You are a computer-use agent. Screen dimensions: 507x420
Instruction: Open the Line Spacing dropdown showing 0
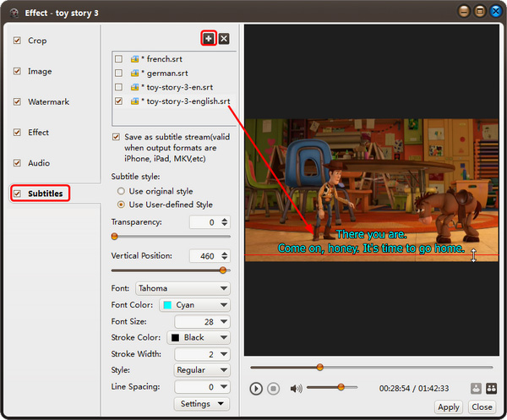click(x=203, y=387)
